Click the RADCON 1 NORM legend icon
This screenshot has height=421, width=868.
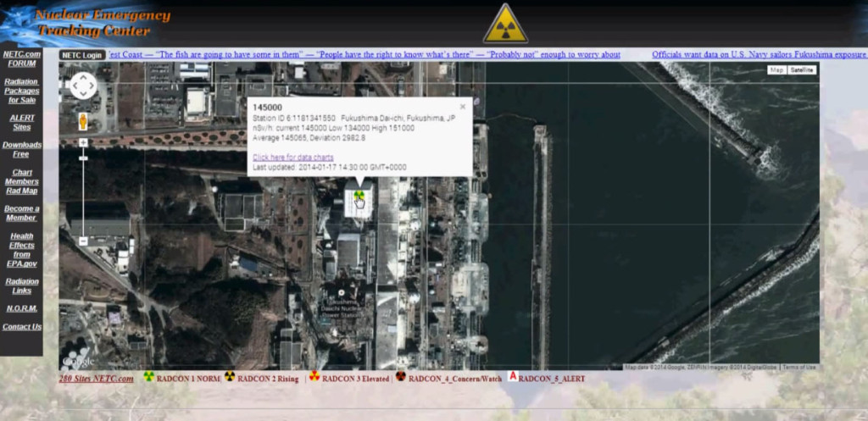click(x=148, y=376)
